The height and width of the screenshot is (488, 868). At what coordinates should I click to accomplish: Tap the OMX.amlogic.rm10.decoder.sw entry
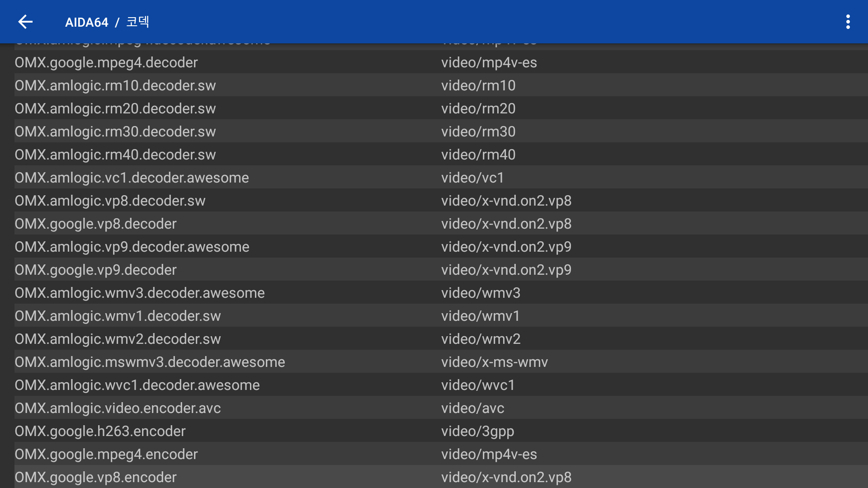pos(115,85)
